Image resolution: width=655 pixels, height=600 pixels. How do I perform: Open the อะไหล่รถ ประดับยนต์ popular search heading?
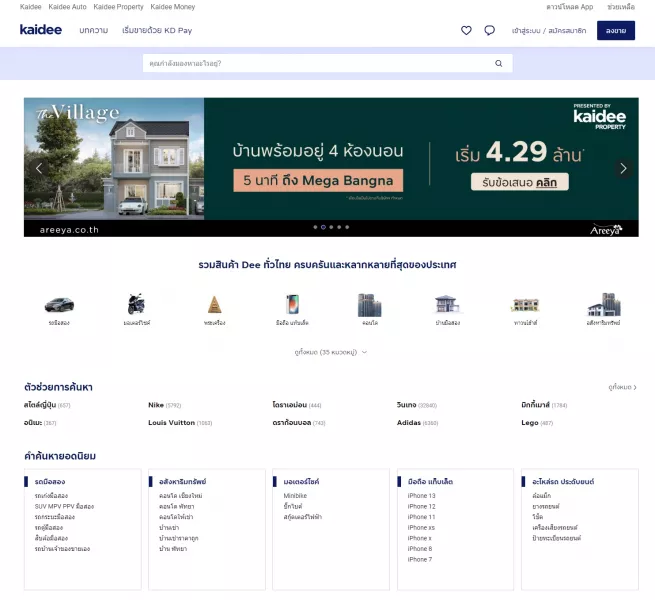coord(563,482)
